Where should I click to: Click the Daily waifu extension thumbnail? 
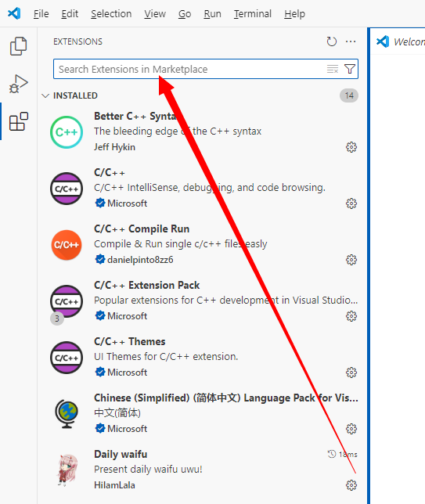pyautogui.click(x=67, y=470)
